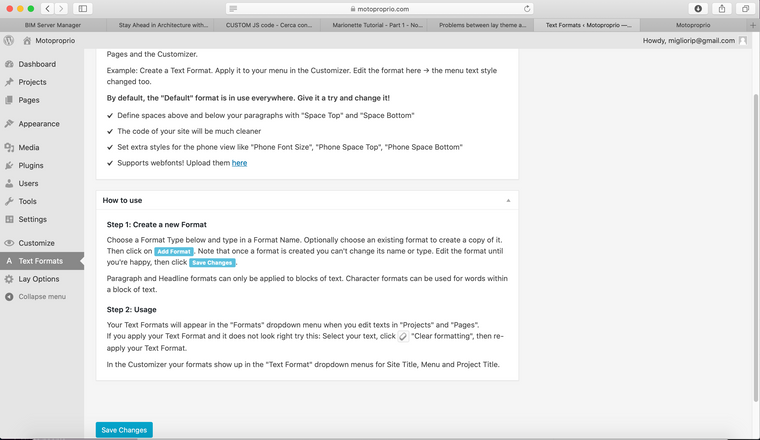This screenshot has width=760, height=440.
Task: Open Lay Options in sidebar
Action: 39,279
